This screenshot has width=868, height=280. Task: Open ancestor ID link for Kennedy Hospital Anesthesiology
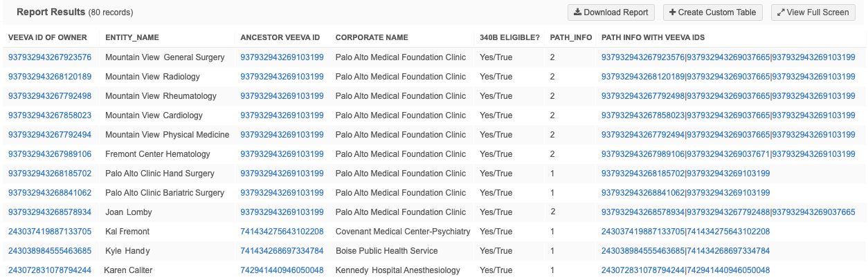pyautogui.click(x=282, y=270)
